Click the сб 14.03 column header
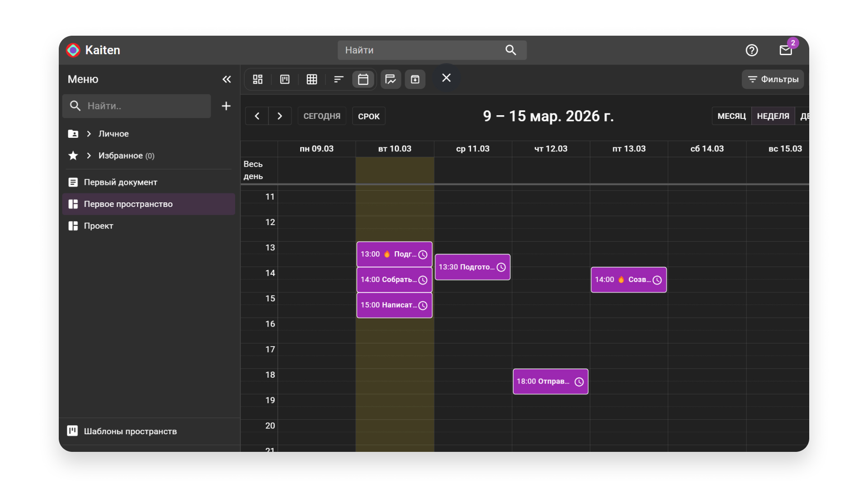 tap(707, 149)
